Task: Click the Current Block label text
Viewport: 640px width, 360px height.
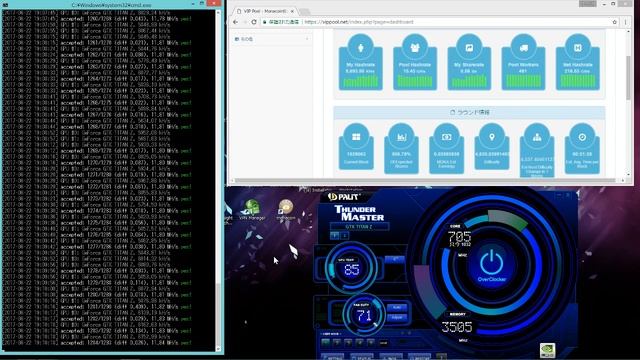Action: pyautogui.click(x=356, y=162)
